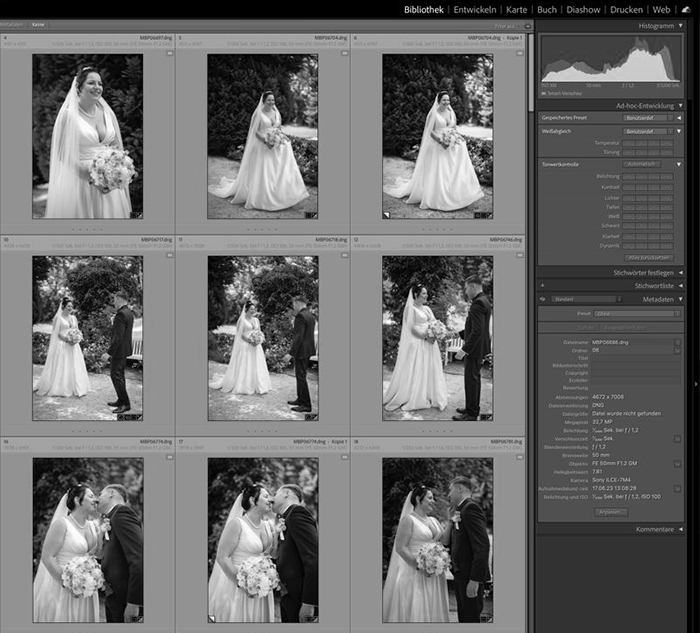Open the Weißabgleich dropdown
700x633 pixels.
coord(649,131)
